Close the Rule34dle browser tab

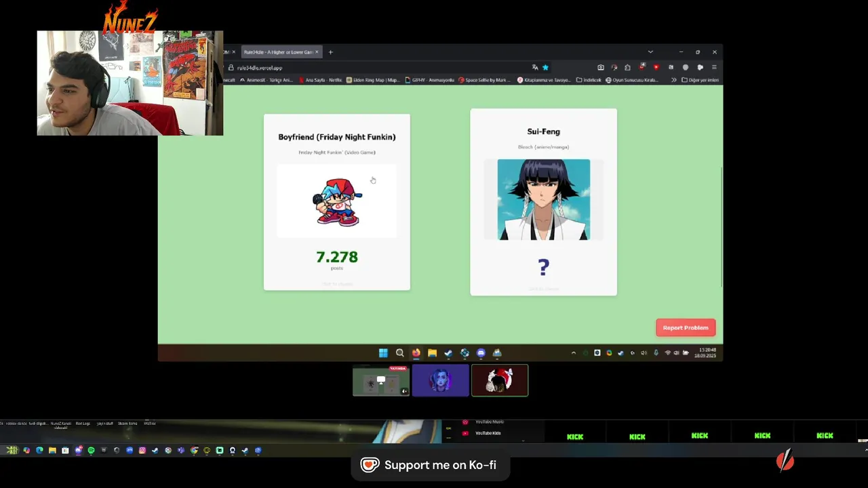pos(317,52)
